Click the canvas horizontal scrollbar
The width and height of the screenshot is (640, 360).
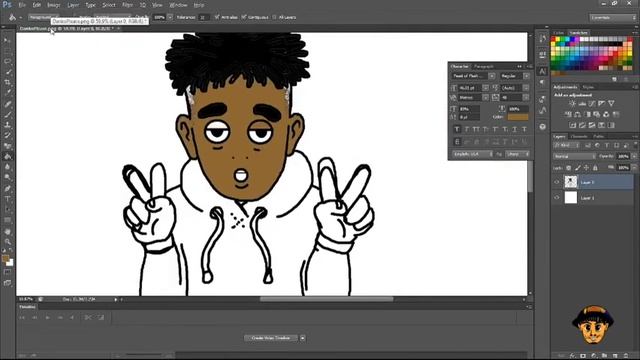pyautogui.click(x=327, y=299)
